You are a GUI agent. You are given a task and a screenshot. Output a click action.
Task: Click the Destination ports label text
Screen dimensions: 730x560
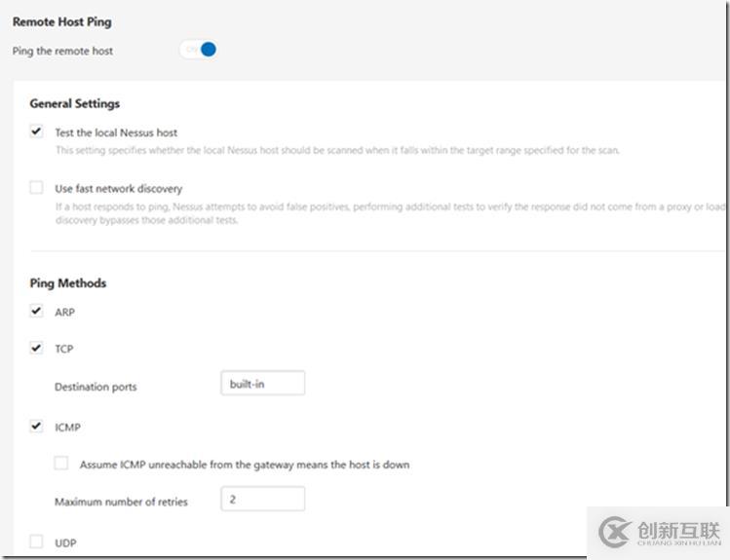coord(96,387)
